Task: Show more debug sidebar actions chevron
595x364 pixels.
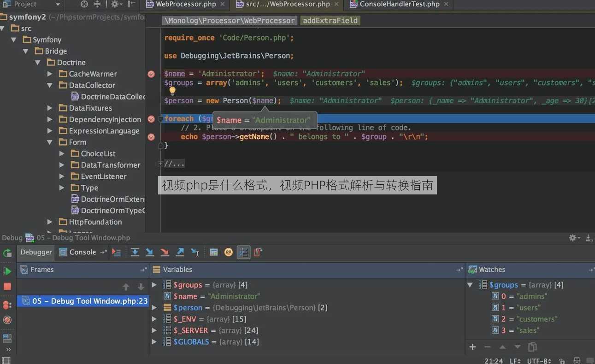Action: click(x=8, y=350)
